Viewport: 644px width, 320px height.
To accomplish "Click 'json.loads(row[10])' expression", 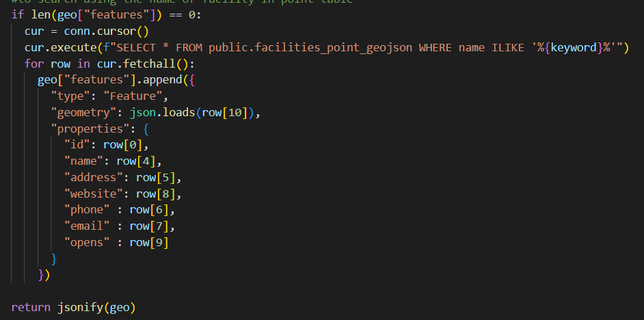I will (192, 113).
